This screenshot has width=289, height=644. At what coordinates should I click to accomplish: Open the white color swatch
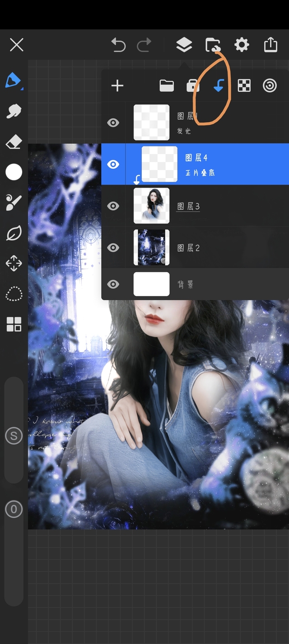pyautogui.click(x=14, y=172)
